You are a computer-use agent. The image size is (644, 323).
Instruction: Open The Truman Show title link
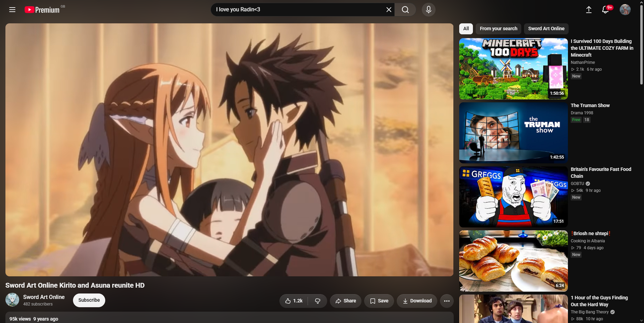click(590, 105)
